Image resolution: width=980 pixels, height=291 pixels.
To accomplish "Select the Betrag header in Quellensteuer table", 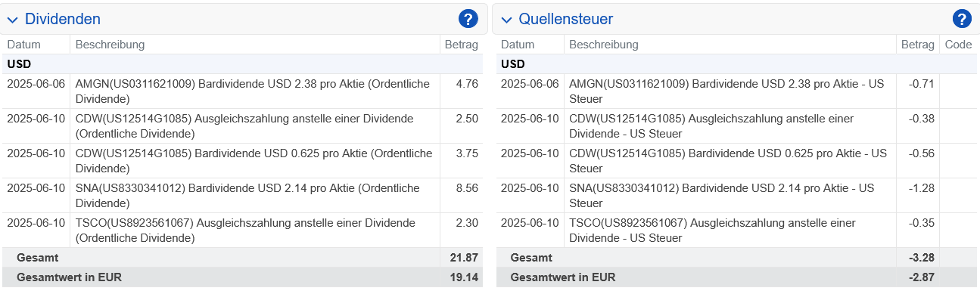I will coord(918,45).
